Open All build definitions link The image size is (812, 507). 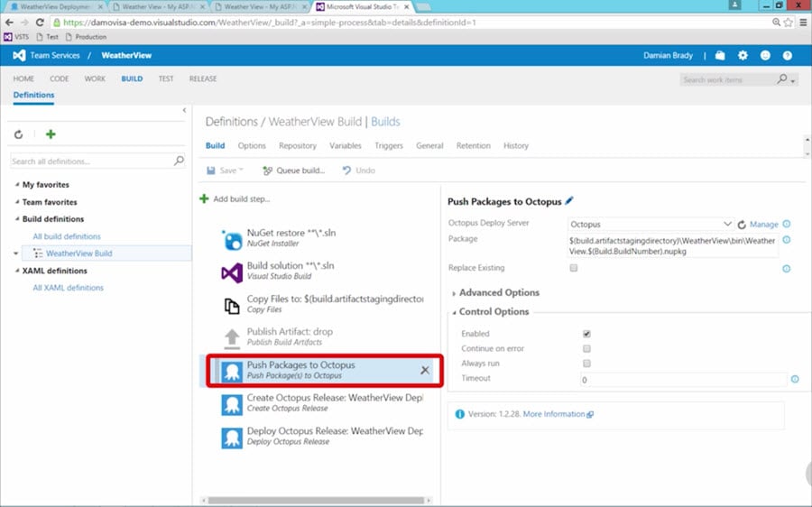(x=67, y=236)
